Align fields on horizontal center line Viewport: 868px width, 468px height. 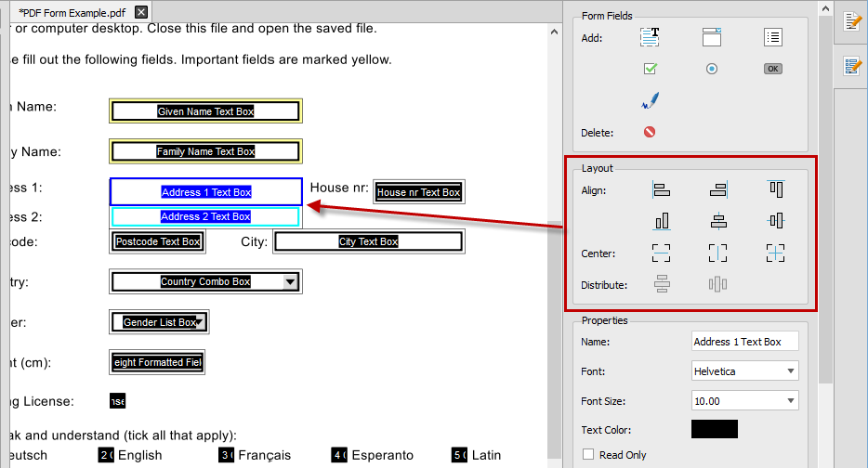tap(776, 221)
